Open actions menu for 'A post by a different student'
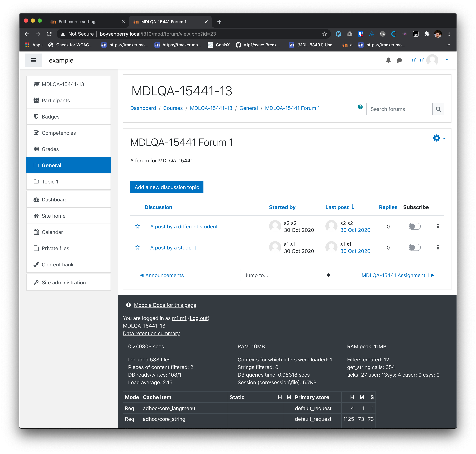 click(437, 226)
